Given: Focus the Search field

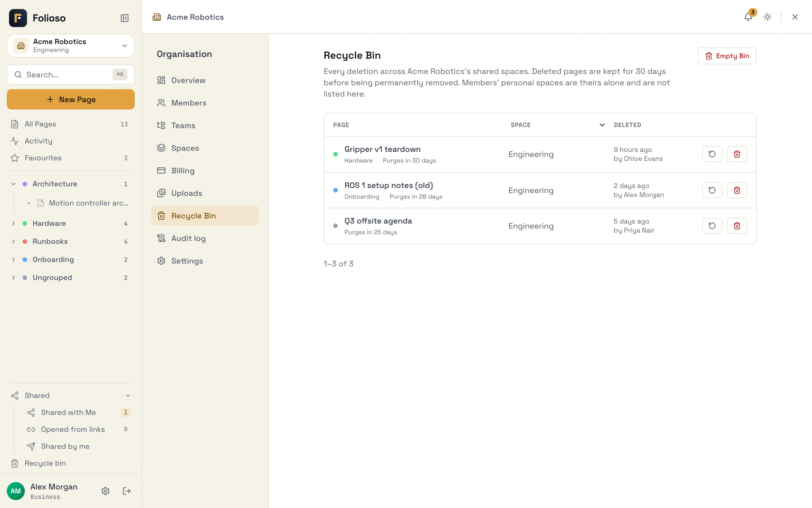Looking at the screenshot, I should click(x=71, y=75).
